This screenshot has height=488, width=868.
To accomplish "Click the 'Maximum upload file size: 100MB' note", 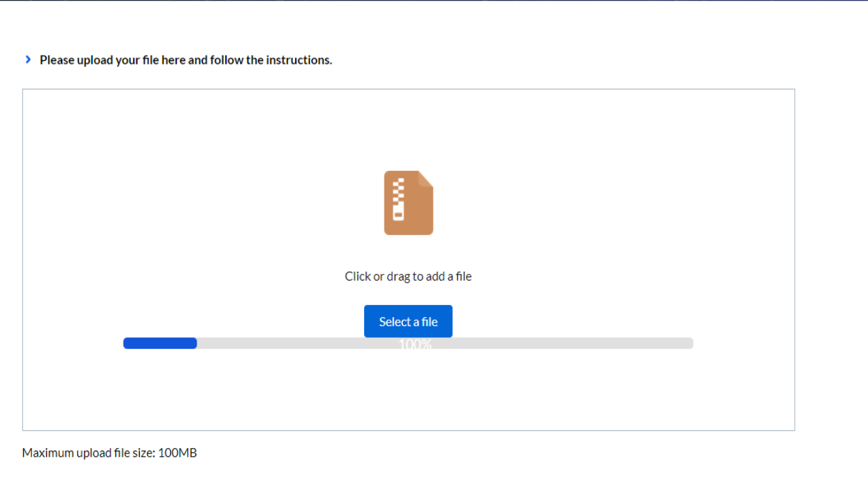I will (109, 452).
